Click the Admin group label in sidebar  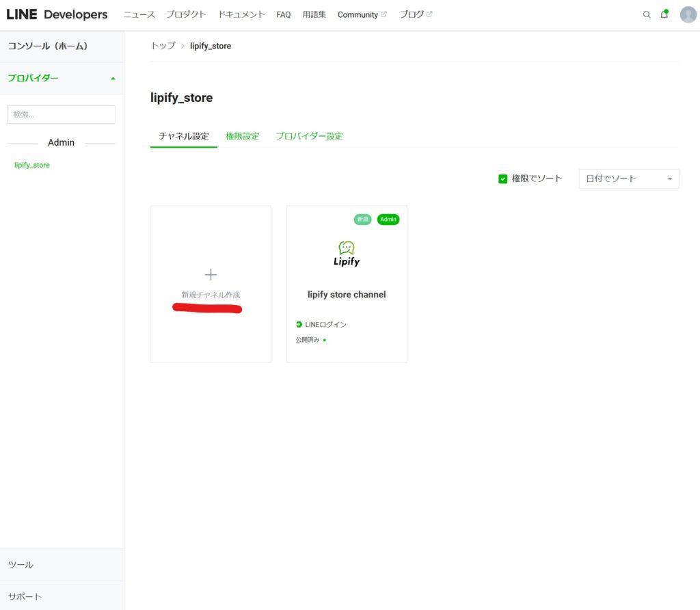pyautogui.click(x=61, y=142)
